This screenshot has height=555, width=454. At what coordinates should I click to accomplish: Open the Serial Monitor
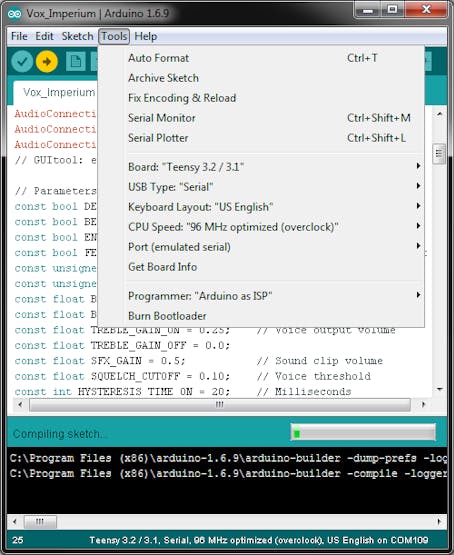pos(261,118)
